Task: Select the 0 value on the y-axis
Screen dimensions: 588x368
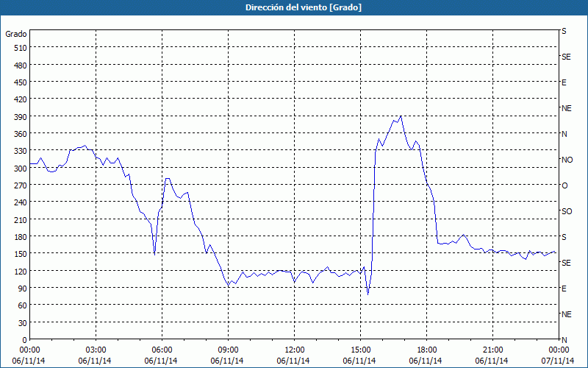Action: point(25,340)
